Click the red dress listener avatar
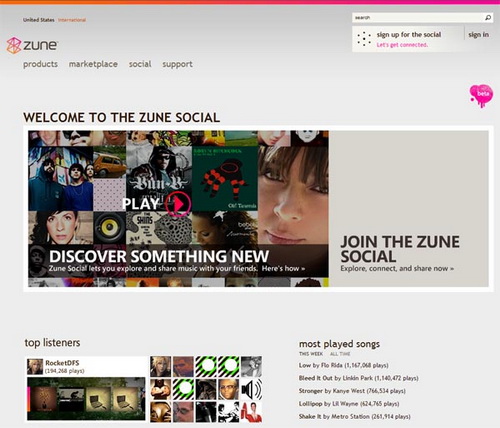The height and width of the screenshot is (428, 500). 251,412
